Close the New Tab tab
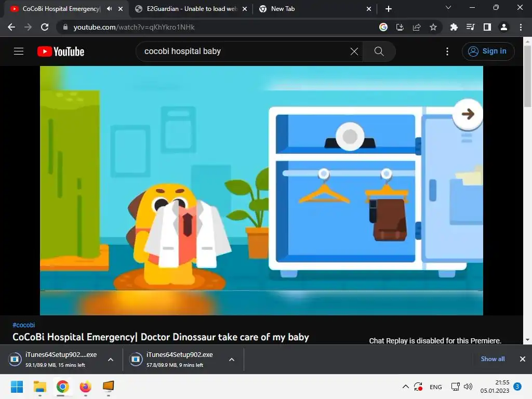This screenshot has height=399, width=532. 369,9
